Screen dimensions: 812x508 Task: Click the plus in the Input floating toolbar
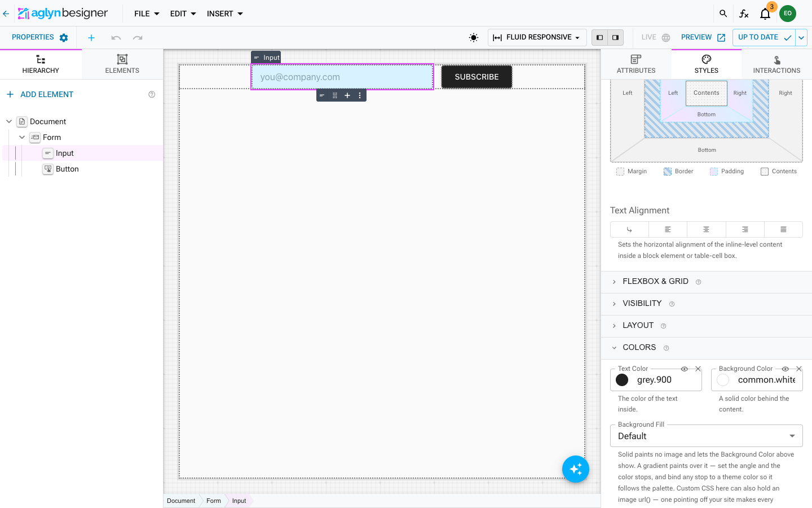point(347,95)
